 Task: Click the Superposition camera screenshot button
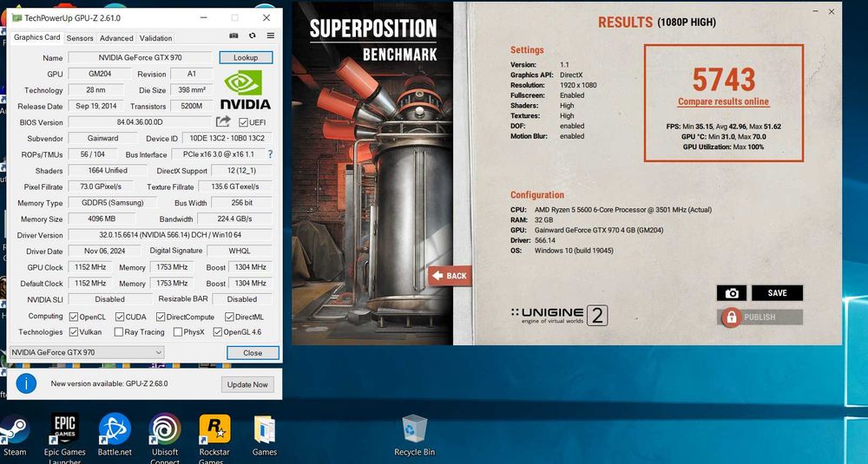(x=731, y=293)
